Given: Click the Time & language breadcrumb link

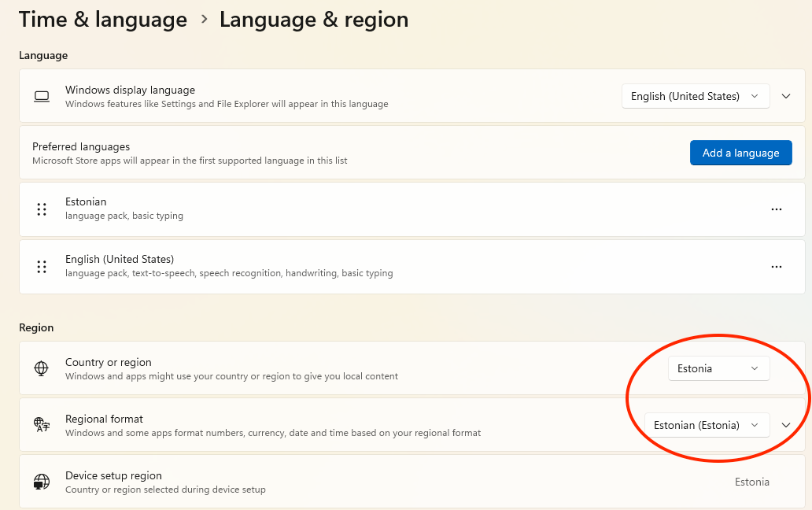Looking at the screenshot, I should pyautogui.click(x=102, y=20).
